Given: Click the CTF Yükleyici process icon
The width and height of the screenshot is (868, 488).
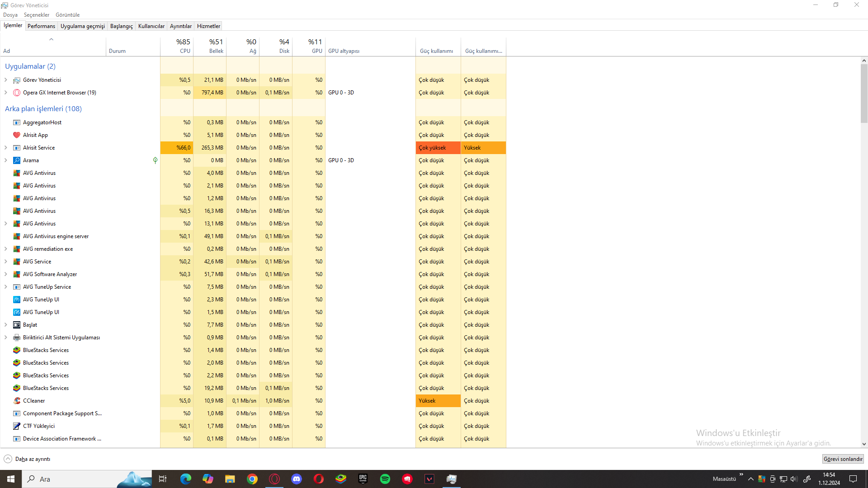Looking at the screenshot, I should [x=17, y=426].
